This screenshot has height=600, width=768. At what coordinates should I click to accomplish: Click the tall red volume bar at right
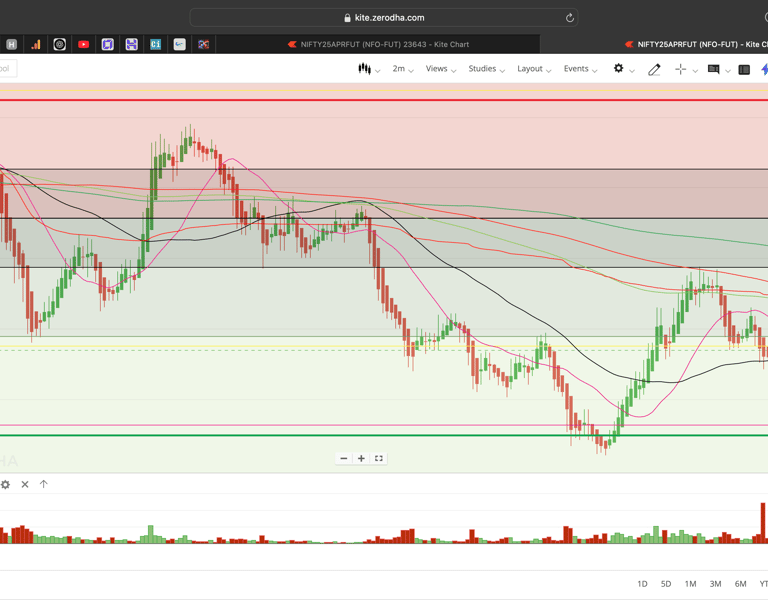point(763,523)
